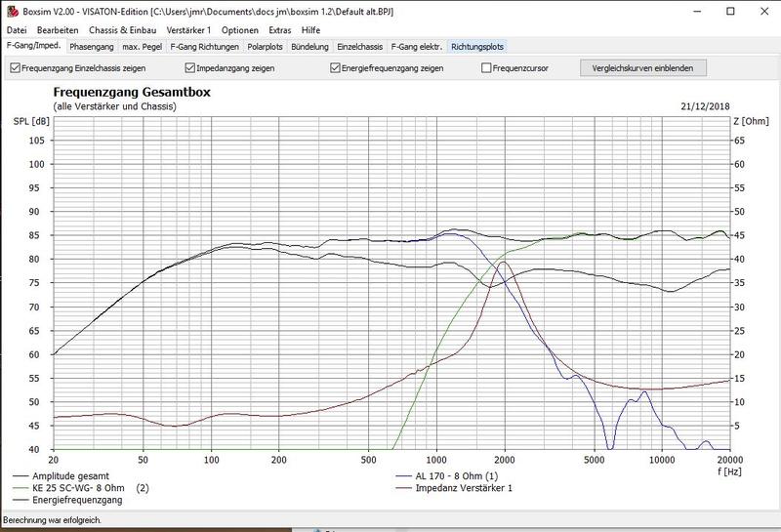Click the impedance peak at 2000 Hz
Screen dimensions: 781x532
point(503,263)
